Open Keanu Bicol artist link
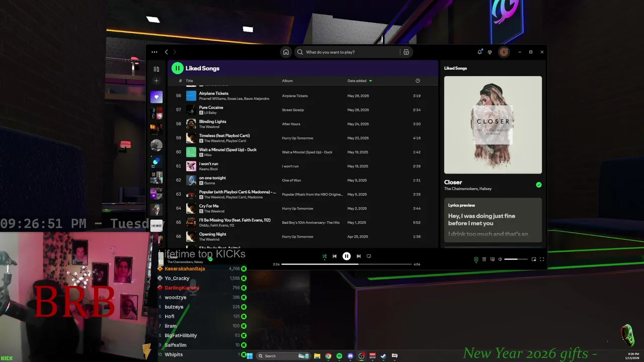Viewport: 644px width, 362px height. coord(208,169)
